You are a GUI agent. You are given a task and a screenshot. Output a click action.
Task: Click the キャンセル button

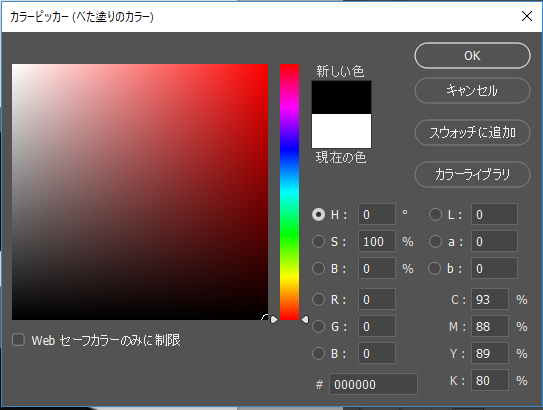pos(472,90)
